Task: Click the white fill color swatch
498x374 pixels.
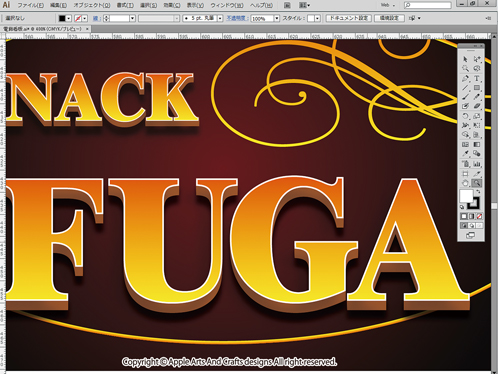Action: click(466, 196)
